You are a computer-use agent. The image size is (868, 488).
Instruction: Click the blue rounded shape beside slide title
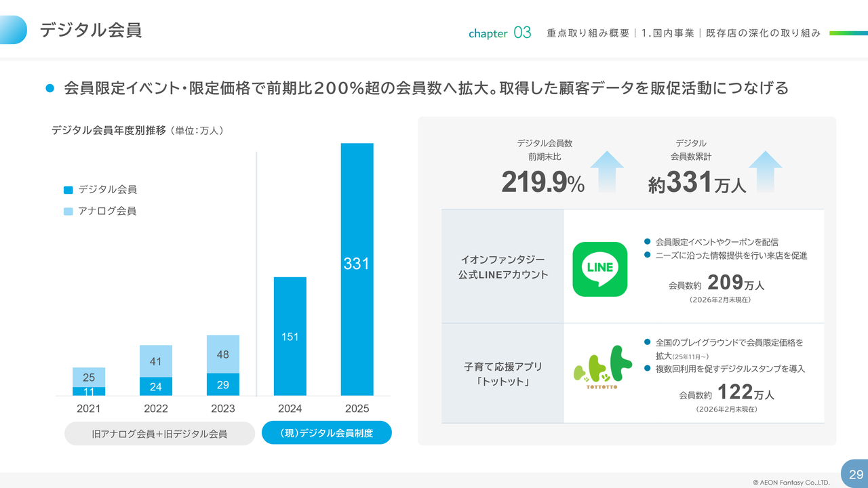tap(14, 30)
